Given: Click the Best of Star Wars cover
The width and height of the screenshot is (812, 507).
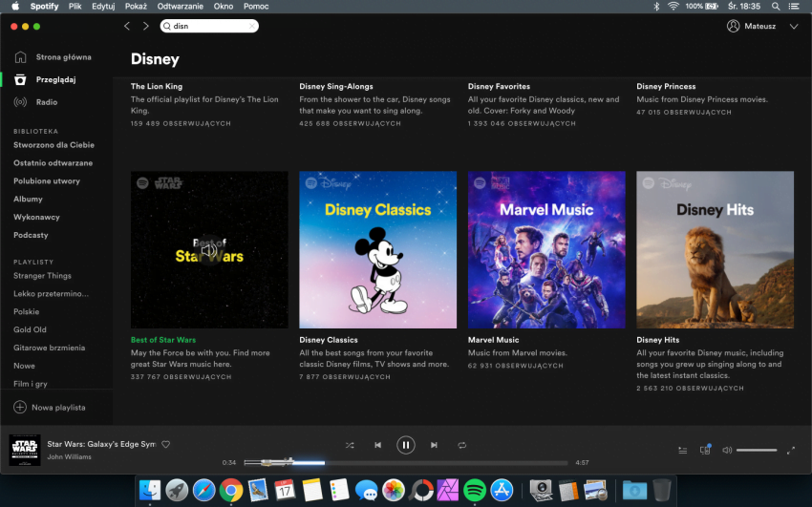Looking at the screenshot, I should click(209, 250).
